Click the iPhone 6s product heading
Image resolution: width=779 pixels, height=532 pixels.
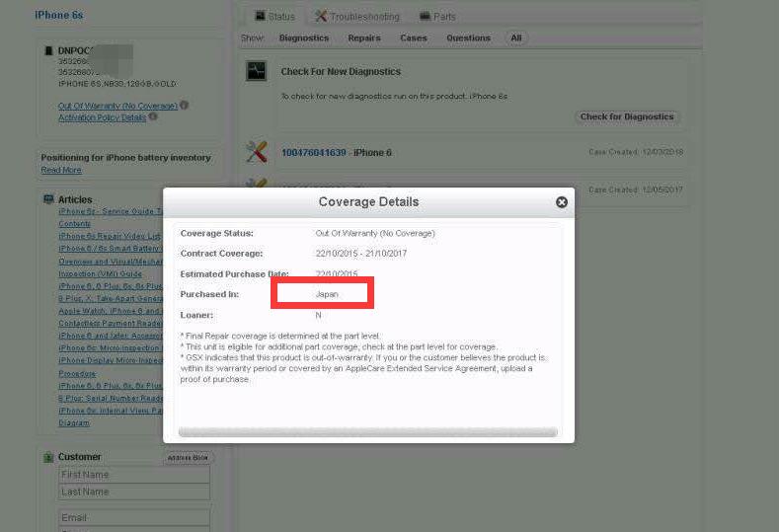coord(58,15)
